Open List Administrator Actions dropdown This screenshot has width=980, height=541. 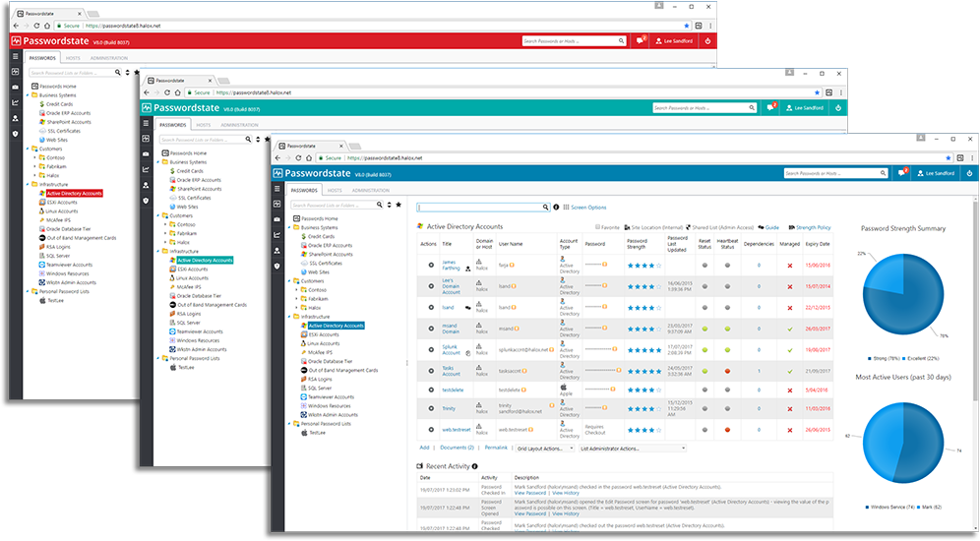point(633,449)
